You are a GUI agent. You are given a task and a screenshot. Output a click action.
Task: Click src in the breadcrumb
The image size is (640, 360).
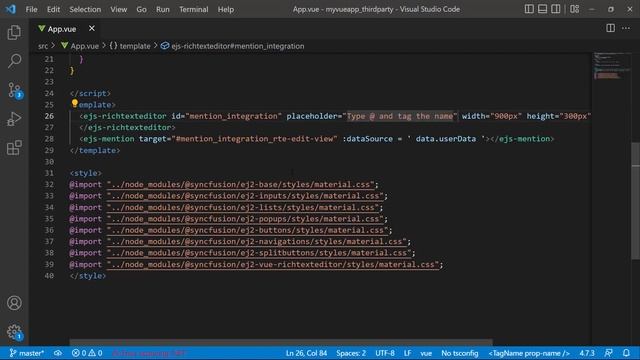coord(43,46)
